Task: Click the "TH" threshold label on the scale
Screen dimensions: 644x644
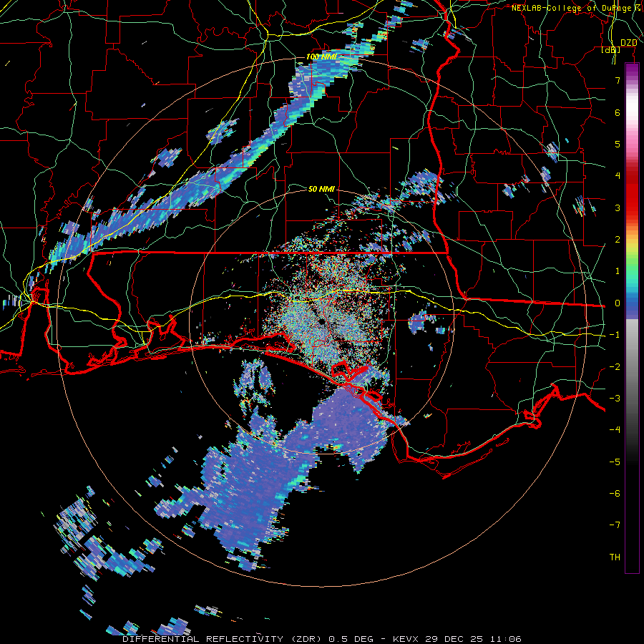Action: [615, 557]
